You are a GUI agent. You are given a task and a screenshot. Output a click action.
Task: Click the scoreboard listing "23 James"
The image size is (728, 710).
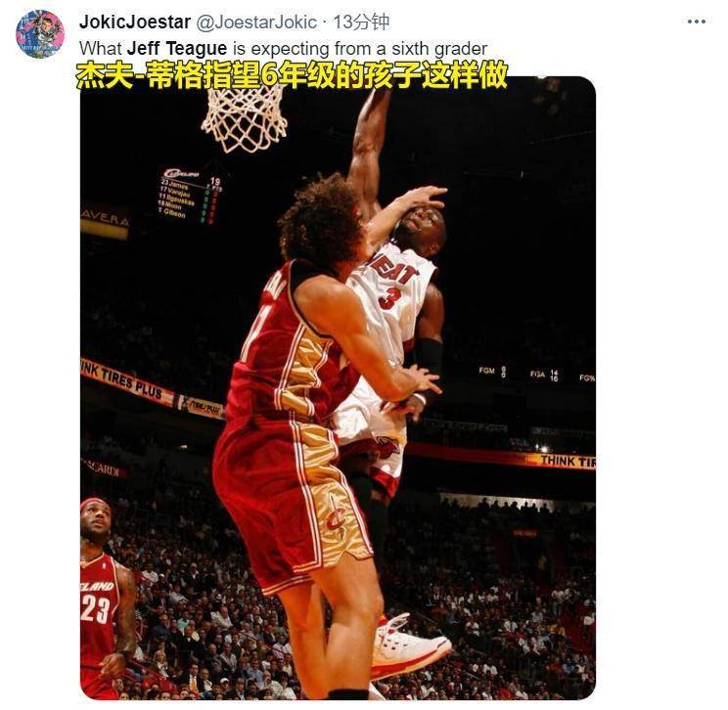click(x=188, y=195)
